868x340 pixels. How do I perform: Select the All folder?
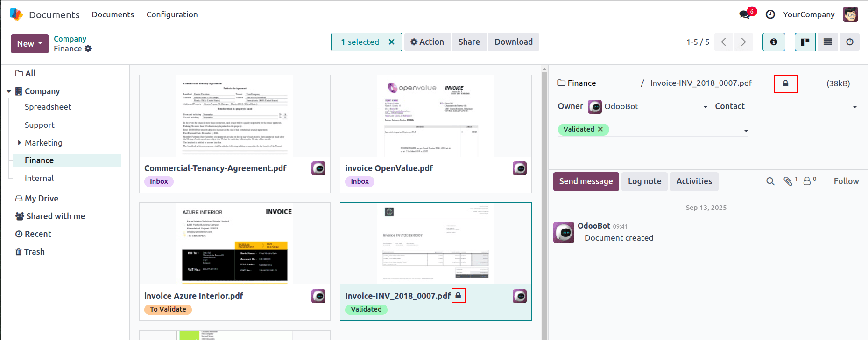[x=26, y=73]
